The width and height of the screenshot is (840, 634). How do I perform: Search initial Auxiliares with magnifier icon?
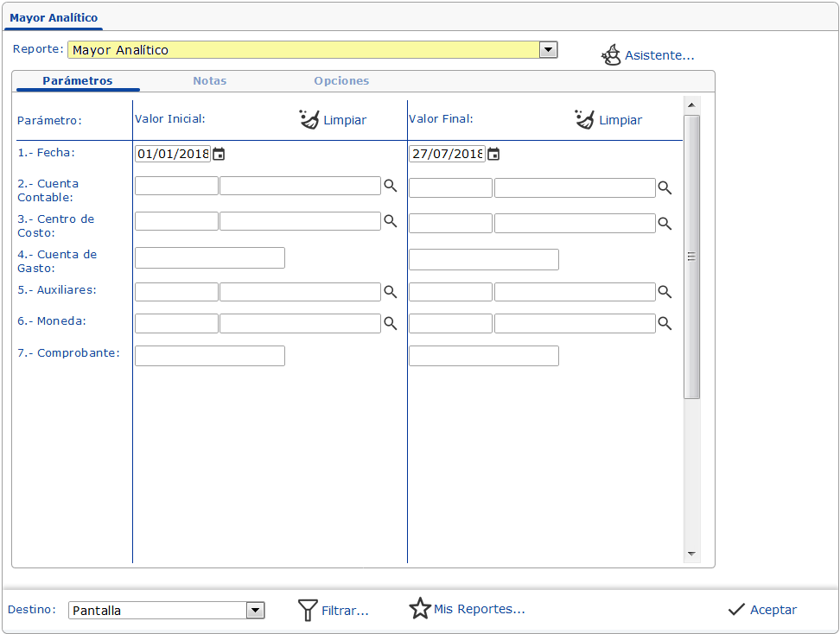391,292
